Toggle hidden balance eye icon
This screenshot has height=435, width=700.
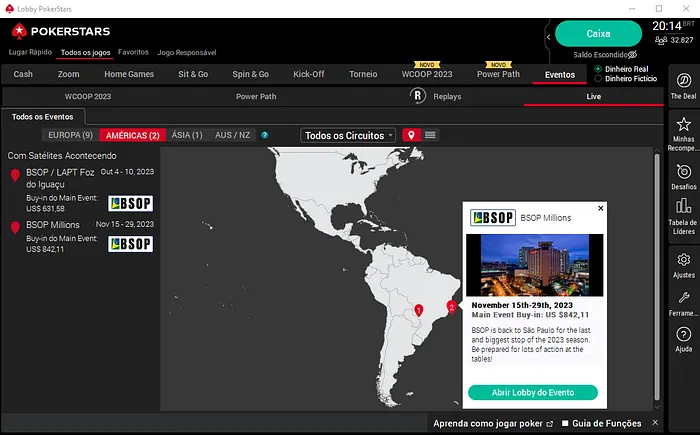pyautogui.click(x=632, y=54)
